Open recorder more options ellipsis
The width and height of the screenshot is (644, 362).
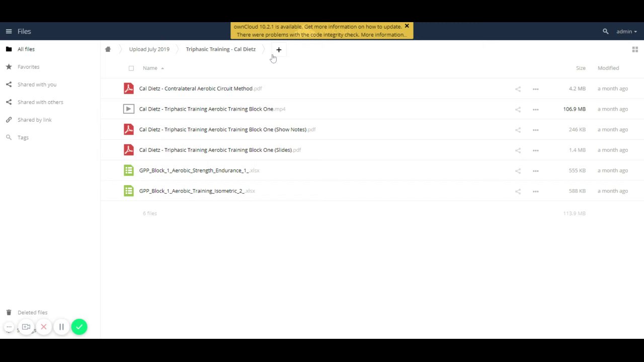pyautogui.click(x=9, y=327)
